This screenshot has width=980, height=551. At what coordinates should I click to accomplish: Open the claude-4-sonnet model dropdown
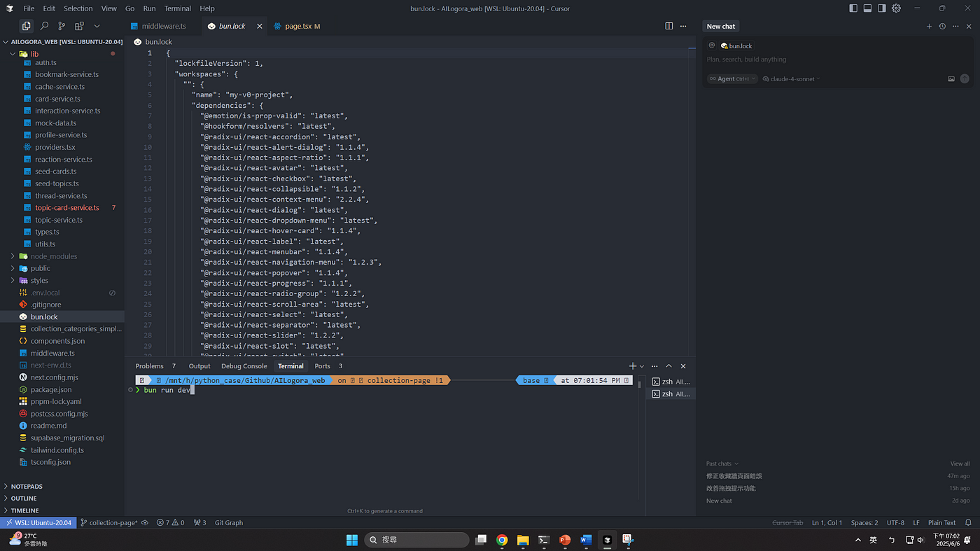792,79
